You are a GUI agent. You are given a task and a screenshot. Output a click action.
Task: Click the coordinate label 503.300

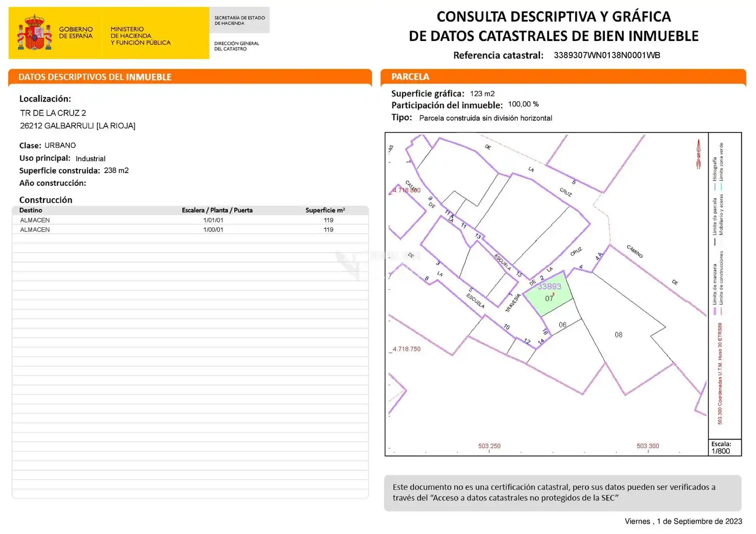tap(648, 446)
